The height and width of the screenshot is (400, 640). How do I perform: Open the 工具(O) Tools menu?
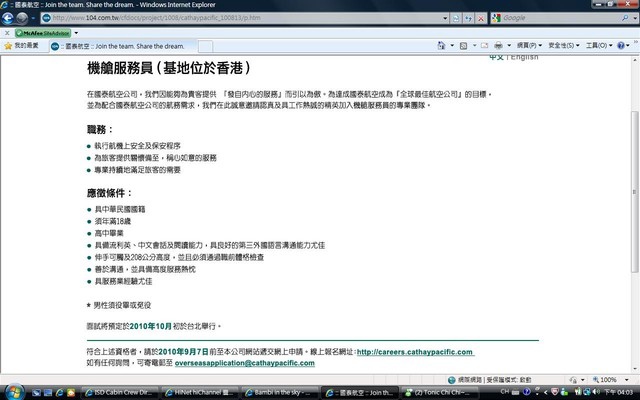pos(599,45)
